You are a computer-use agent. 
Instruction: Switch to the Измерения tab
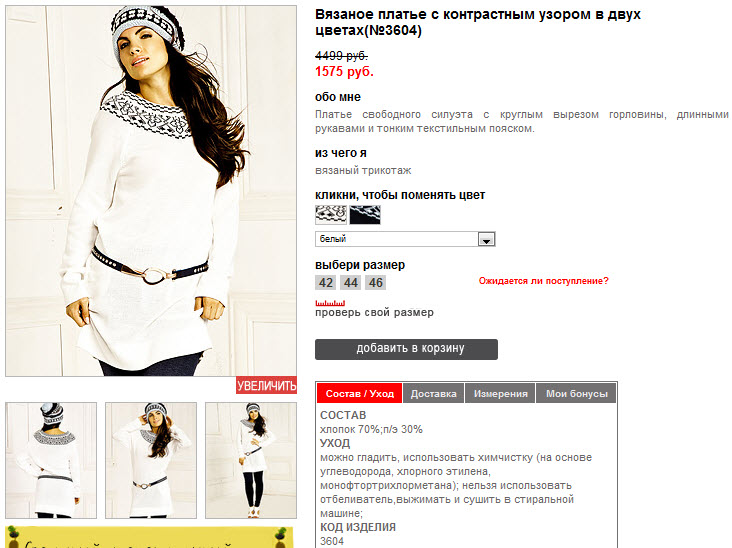(x=500, y=393)
